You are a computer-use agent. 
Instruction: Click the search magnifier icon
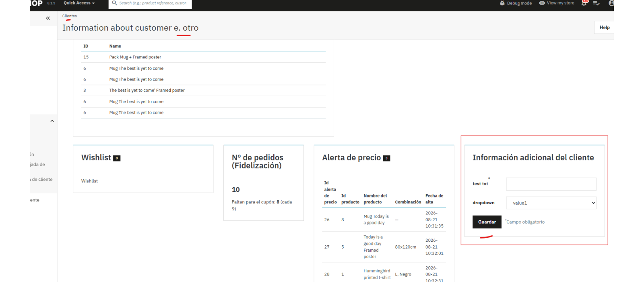pos(115,3)
